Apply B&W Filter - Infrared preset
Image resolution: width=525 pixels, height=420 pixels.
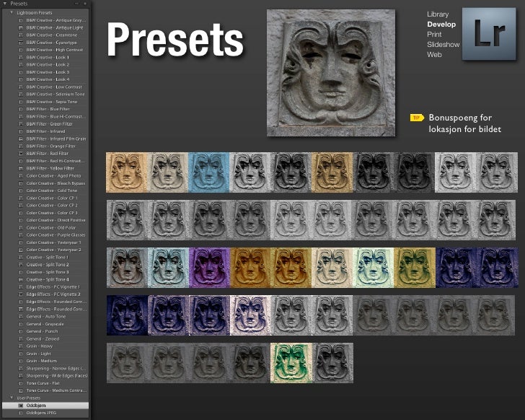tap(45, 131)
